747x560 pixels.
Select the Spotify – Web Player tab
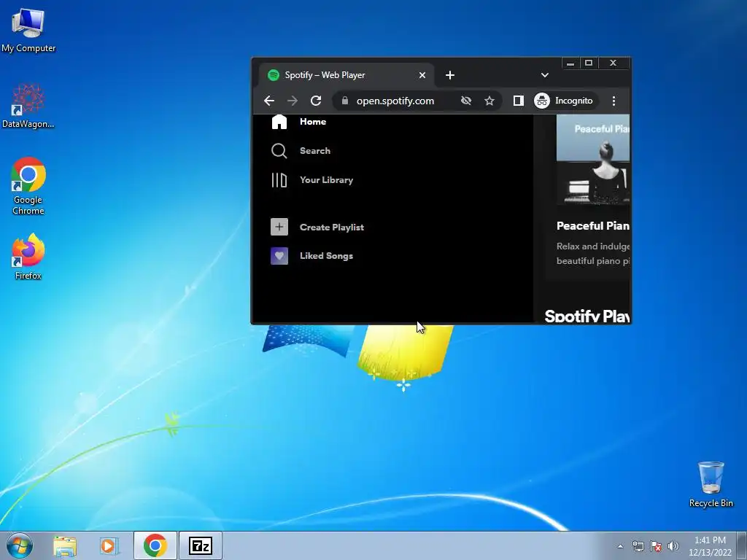347,75
